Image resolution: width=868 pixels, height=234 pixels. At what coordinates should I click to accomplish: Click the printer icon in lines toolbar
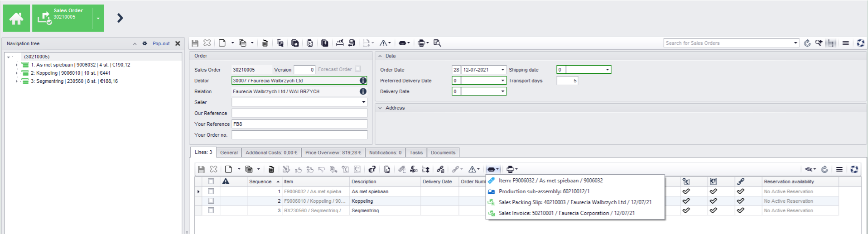pyautogui.click(x=511, y=169)
